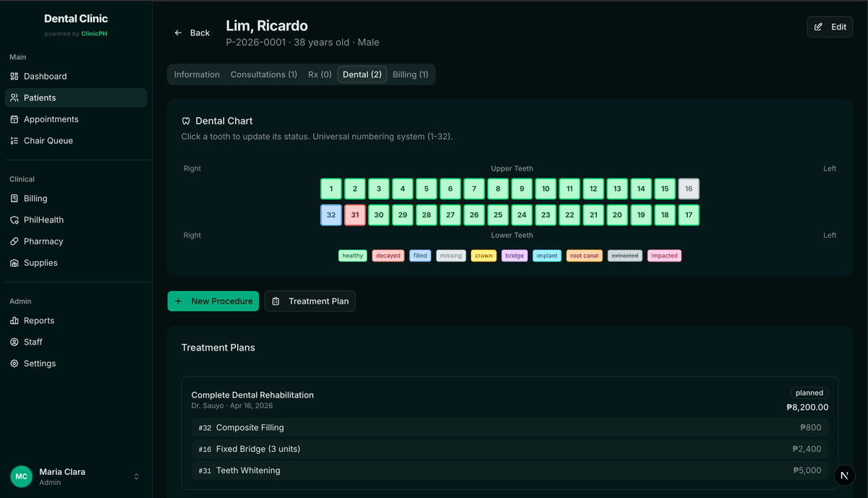Open Dashboard via its sidebar icon
The height and width of the screenshot is (498, 868).
[x=14, y=77]
